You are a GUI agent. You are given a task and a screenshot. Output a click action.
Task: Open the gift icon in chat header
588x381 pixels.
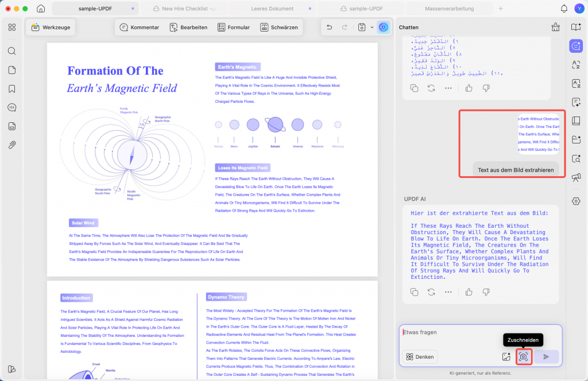coord(555,27)
